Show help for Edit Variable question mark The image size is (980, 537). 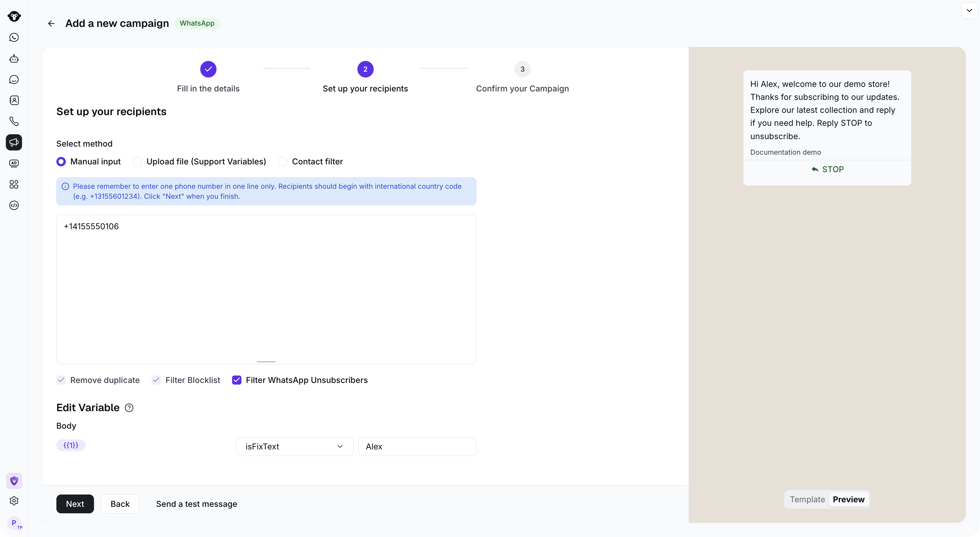[129, 408]
